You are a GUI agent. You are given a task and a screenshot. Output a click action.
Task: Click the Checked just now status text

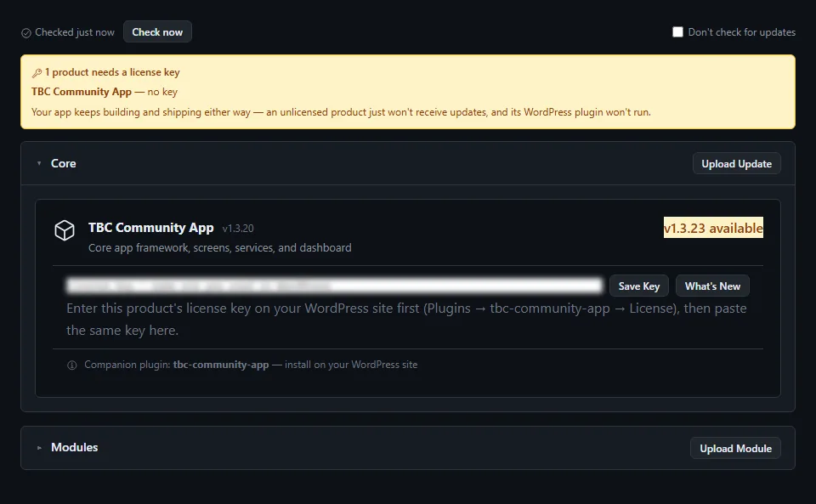coord(75,32)
